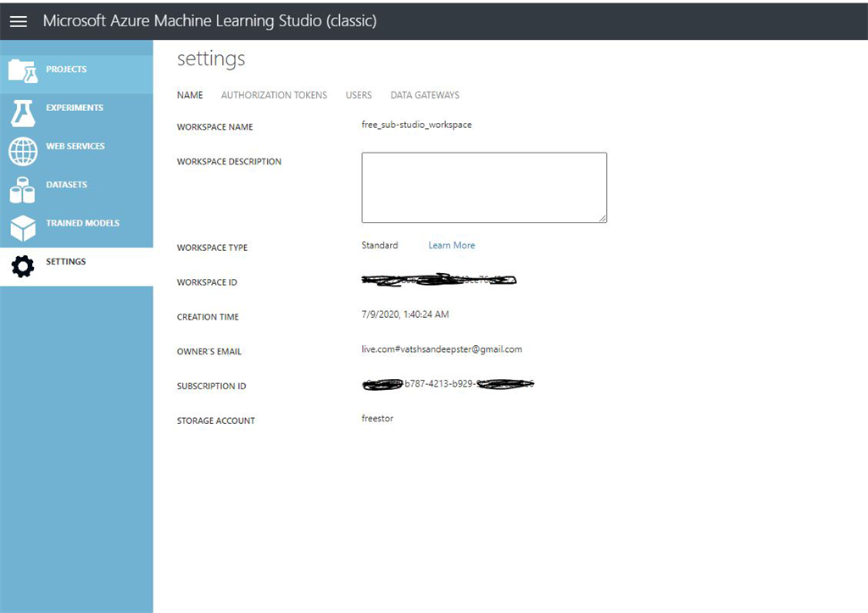Screen dimensions: 868x613
Task: Click the Web Services globe icon
Action: pyautogui.click(x=23, y=151)
